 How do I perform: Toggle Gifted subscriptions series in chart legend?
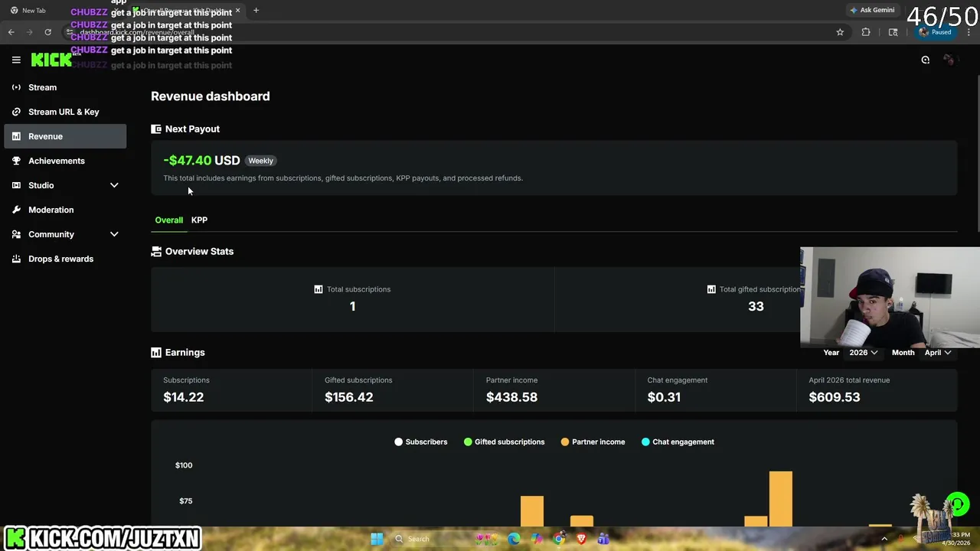504,442
